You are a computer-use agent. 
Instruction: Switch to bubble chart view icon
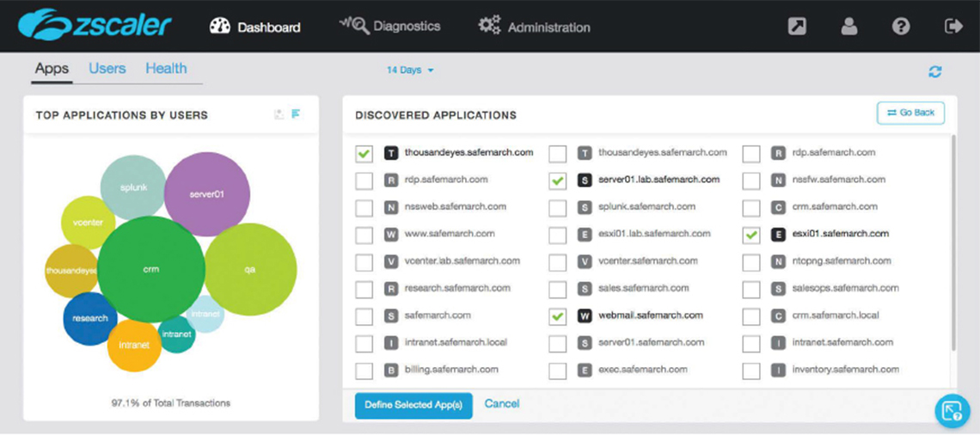(x=279, y=113)
